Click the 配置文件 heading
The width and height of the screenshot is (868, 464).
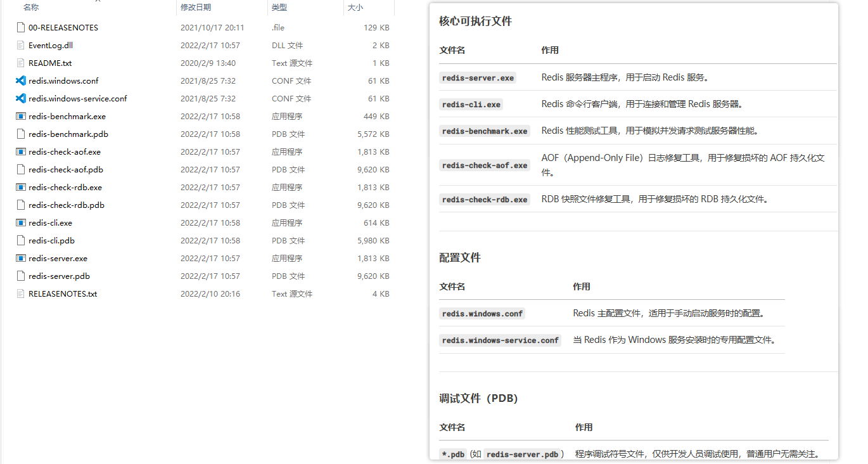[460, 257]
